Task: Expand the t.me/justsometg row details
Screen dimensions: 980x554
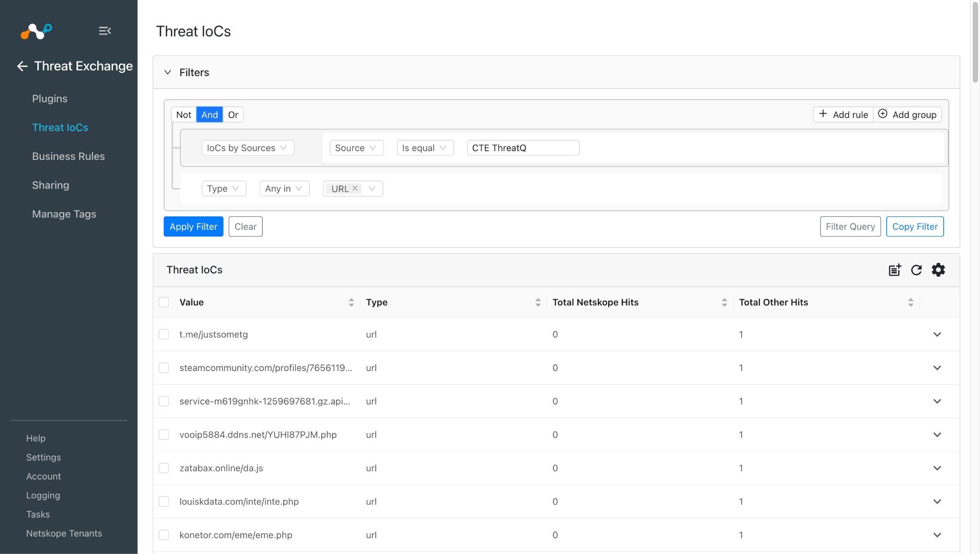Action: pyautogui.click(x=937, y=334)
